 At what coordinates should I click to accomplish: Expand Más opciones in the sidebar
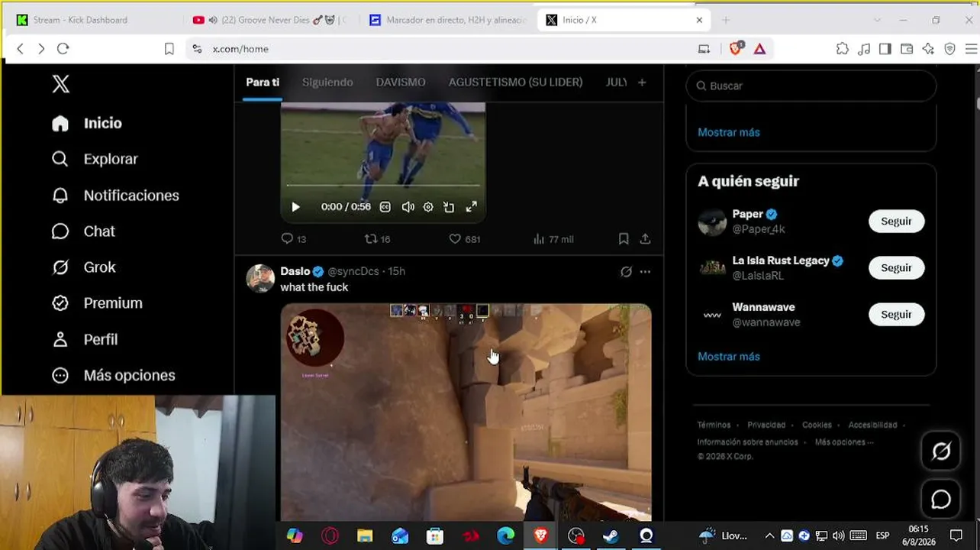point(113,375)
